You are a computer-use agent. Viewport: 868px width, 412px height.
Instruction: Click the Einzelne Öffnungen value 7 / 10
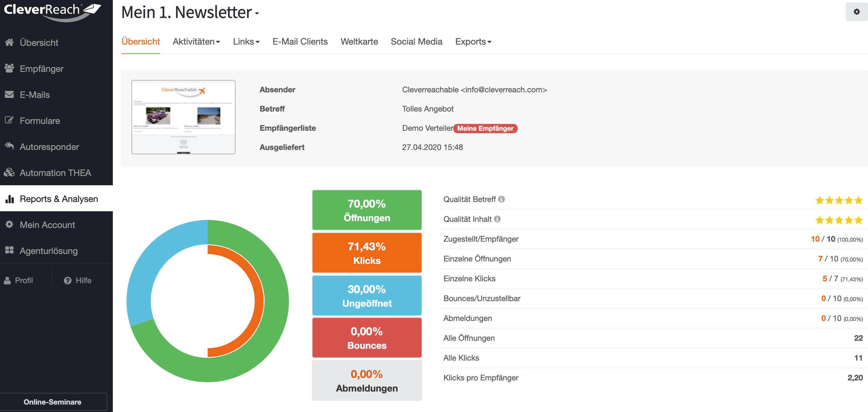(x=840, y=259)
